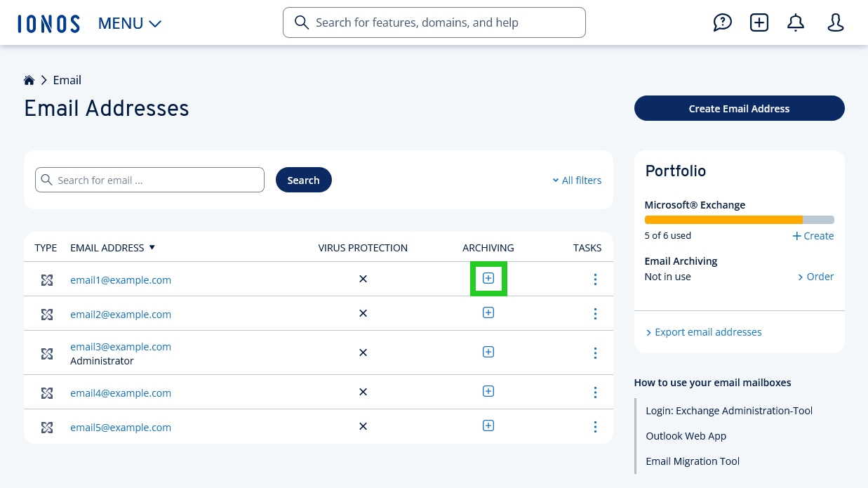The image size is (868, 488).
Task: Add archiving for email2@example.com
Action: point(488,313)
